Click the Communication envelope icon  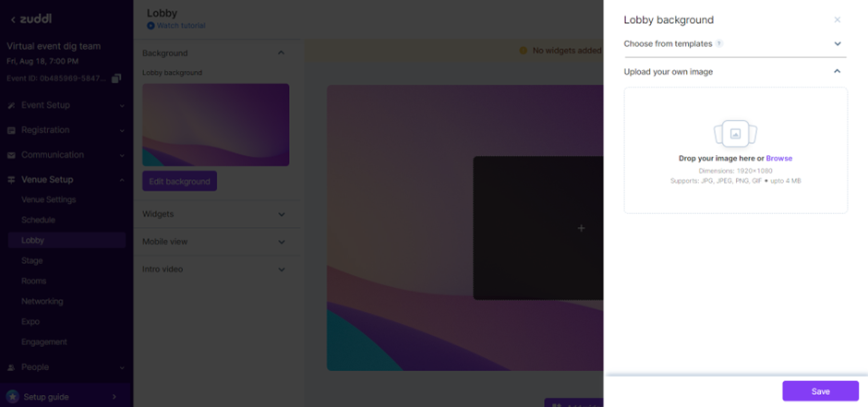tap(11, 155)
